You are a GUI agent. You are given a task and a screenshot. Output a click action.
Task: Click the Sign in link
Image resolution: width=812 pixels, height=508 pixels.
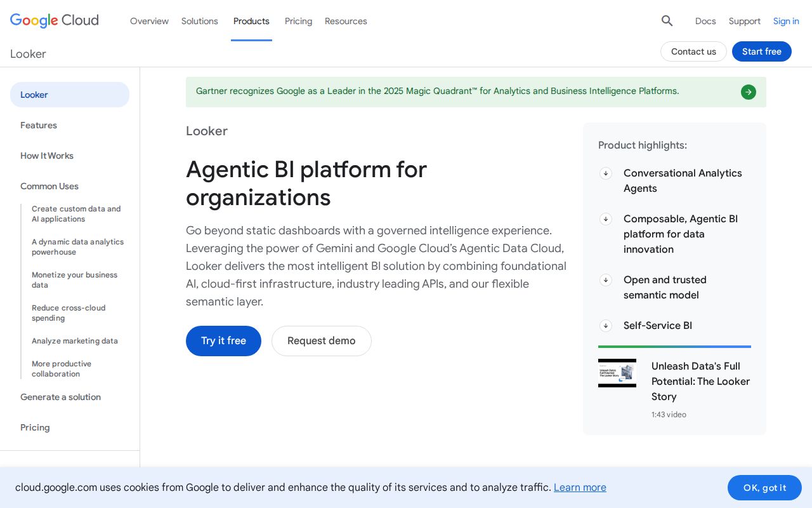pos(786,21)
